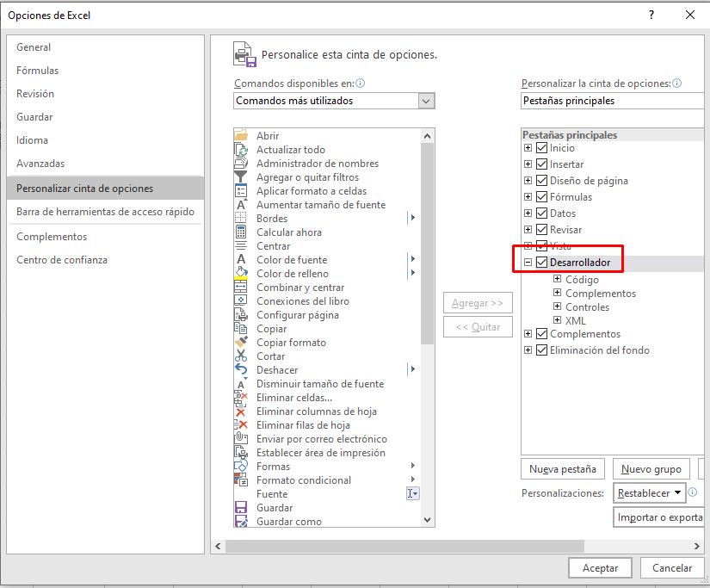Select the Guardar floppy disk icon
Image resolution: width=710 pixels, height=588 pixels.
[x=241, y=508]
